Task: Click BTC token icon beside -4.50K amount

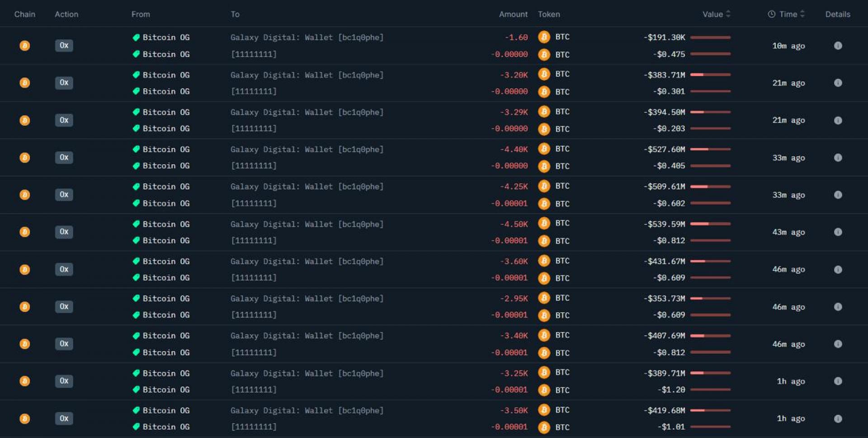Action: (x=544, y=223)
